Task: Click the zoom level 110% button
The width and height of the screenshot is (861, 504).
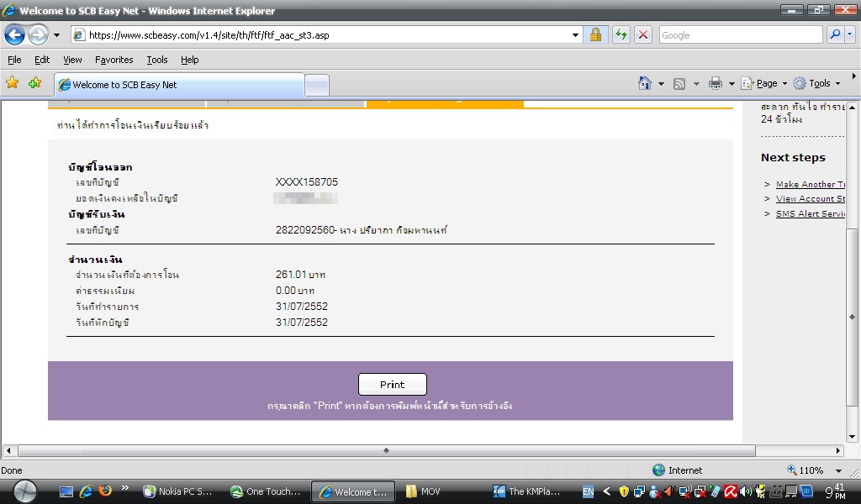Action: [x=806, y=470]
